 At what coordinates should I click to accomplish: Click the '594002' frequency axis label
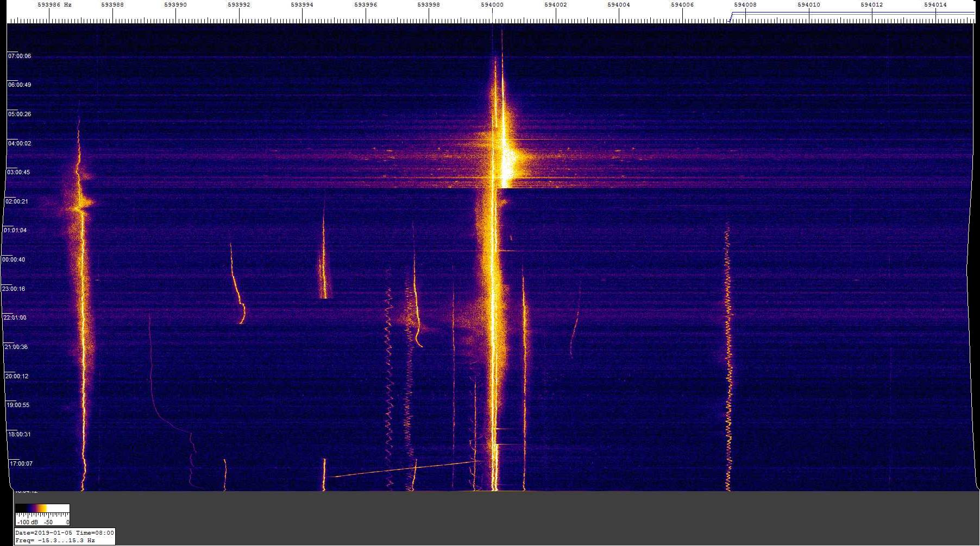pyautogui.click(x=555, y=5)
